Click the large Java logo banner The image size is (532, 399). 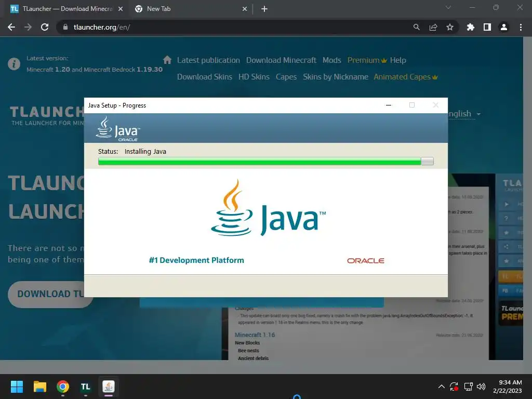tap(268, 208)
